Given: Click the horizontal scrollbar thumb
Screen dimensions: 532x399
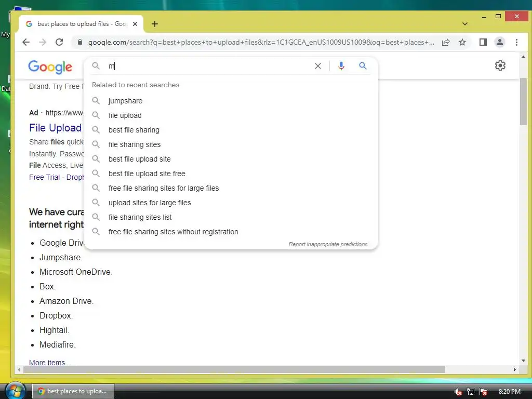Looking at the screenshot, I should [234, 369].
